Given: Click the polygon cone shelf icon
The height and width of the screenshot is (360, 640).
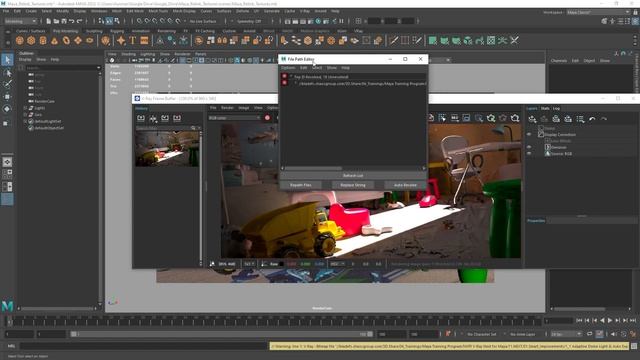Looking at the screenshot, I should [54, 40].
